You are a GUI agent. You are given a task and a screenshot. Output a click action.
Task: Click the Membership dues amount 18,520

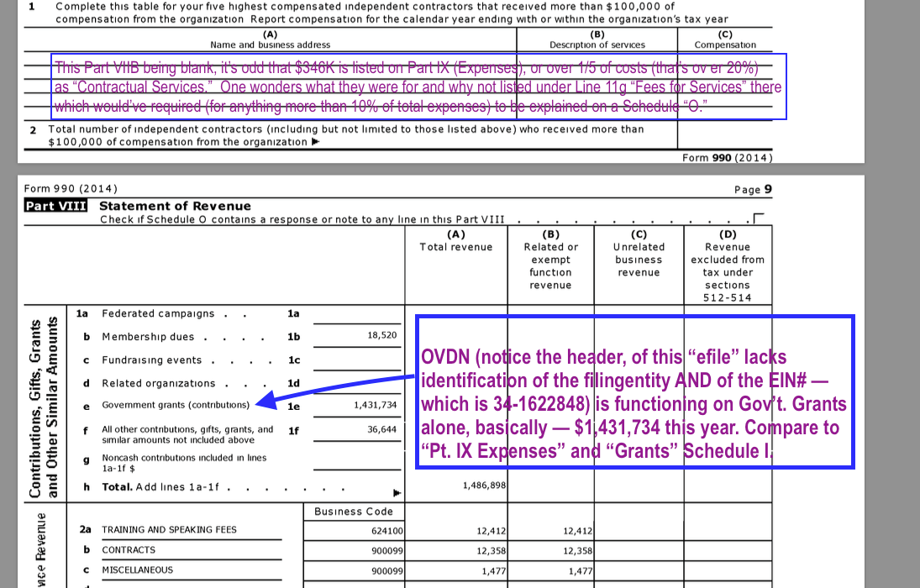pos(381,334)
